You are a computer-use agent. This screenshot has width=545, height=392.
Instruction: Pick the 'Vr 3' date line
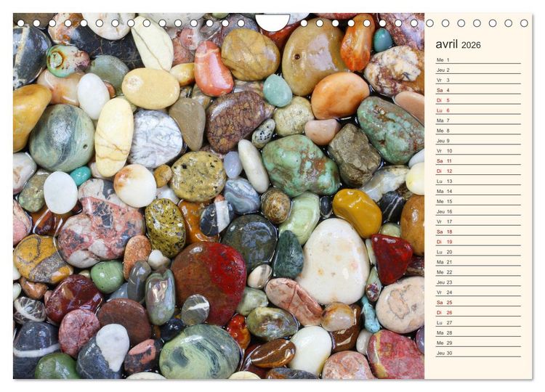[478, 80]
